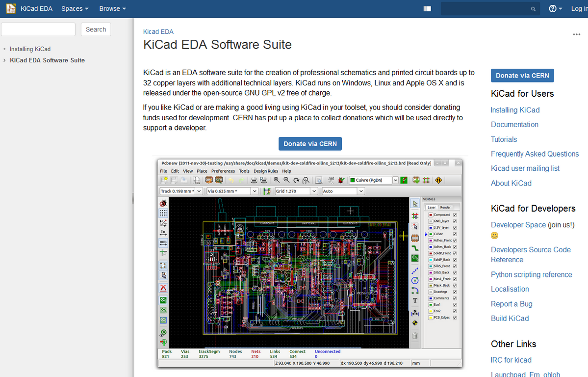The width and height of the screenshot is (588, 377).
Task: Open the Frequently Asked Questions link
Action: pyautogui.click(x=535, y=154)
